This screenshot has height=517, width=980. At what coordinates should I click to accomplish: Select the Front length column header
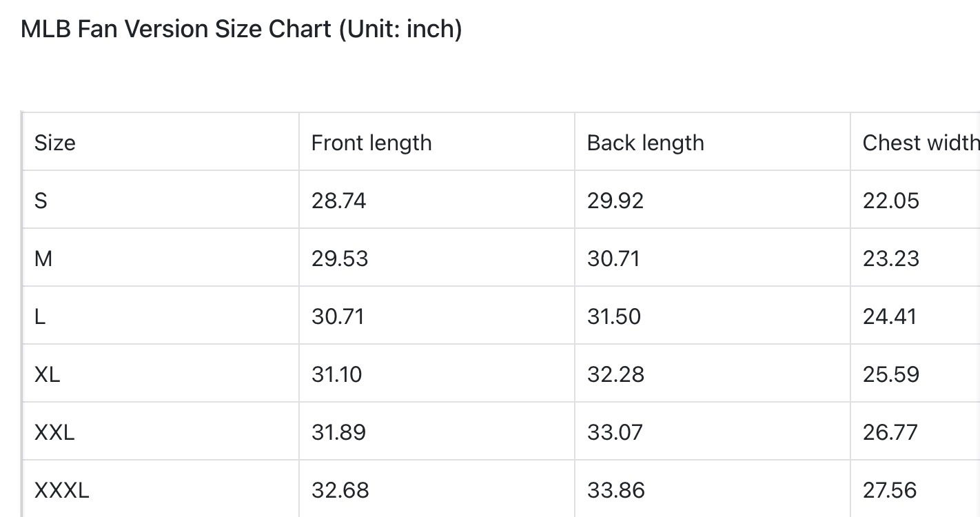[371, 143]
